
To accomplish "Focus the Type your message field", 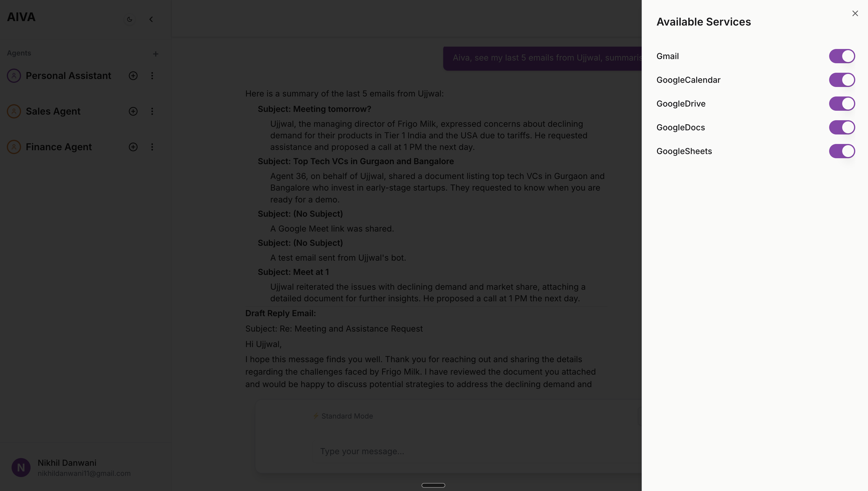I will [x=438, y=451].
